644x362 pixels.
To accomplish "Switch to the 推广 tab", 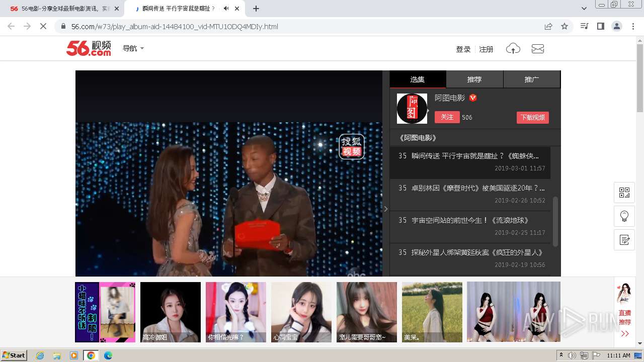I will (x=532, y=79).
